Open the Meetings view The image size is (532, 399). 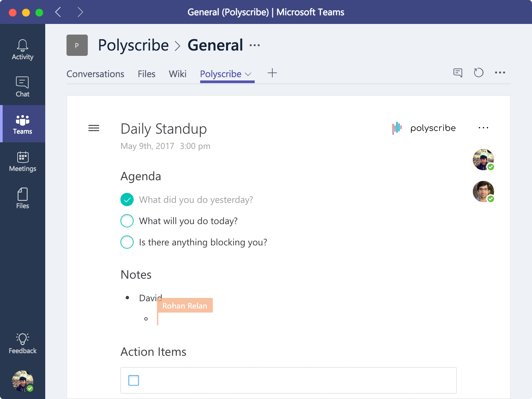[x=22, y=161]
